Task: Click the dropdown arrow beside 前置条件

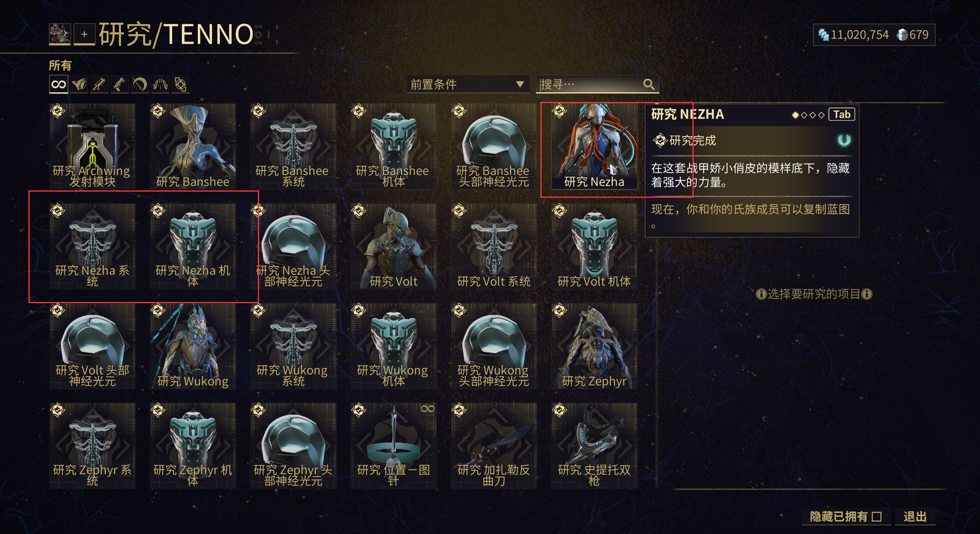Action: [x=520, y=84]
